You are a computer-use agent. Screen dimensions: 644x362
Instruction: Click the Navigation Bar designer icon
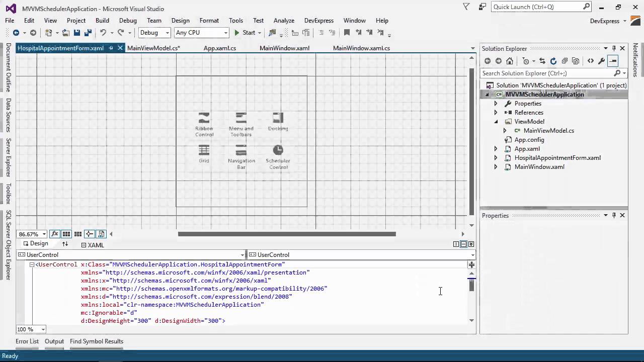[x=241, y=157]
